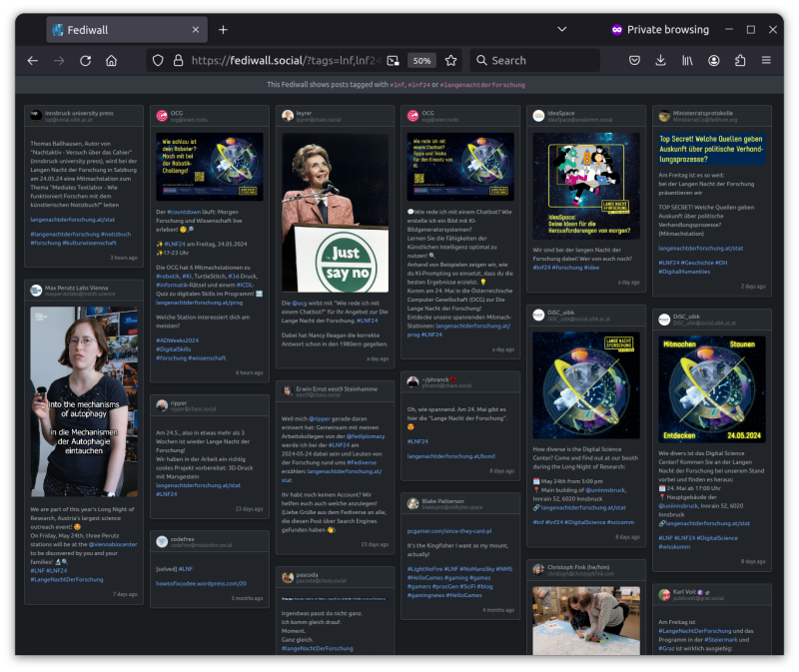Screen dimensions: 799x672
Task: Click Erwin Ernst Steinhammer's avatar
Action: (x=288, y=391)
